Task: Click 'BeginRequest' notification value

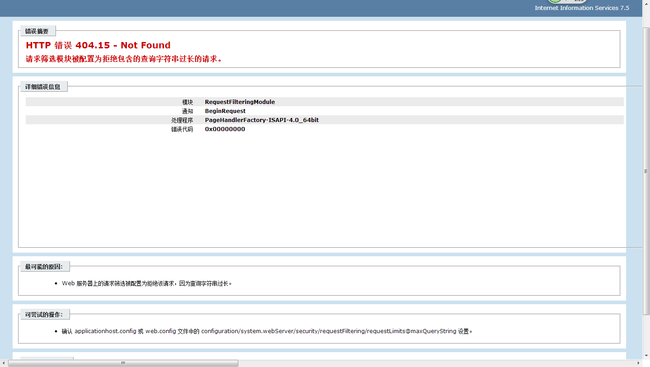Action: (225, 111)
